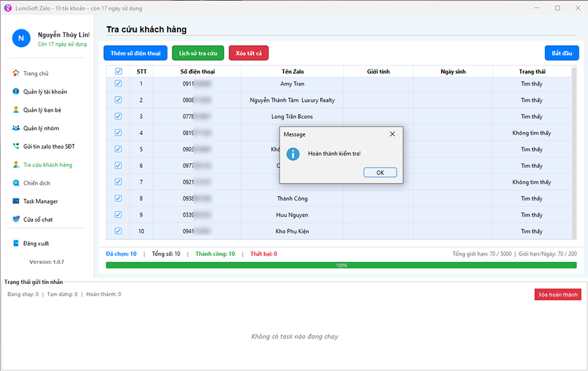The image size is (588, 371).
Task: Click the green 100% progress bar
Action: click(x=341, y=265)
